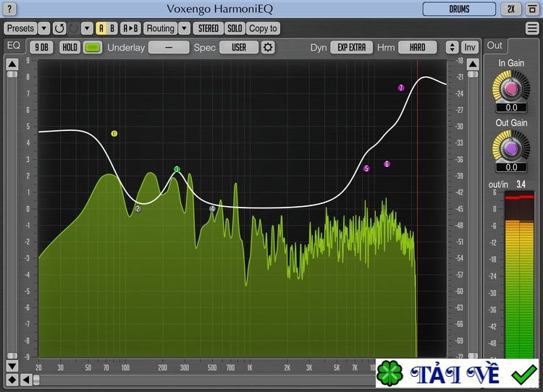
Task: Click the Out Gain knob
Action: coord(511,149)
